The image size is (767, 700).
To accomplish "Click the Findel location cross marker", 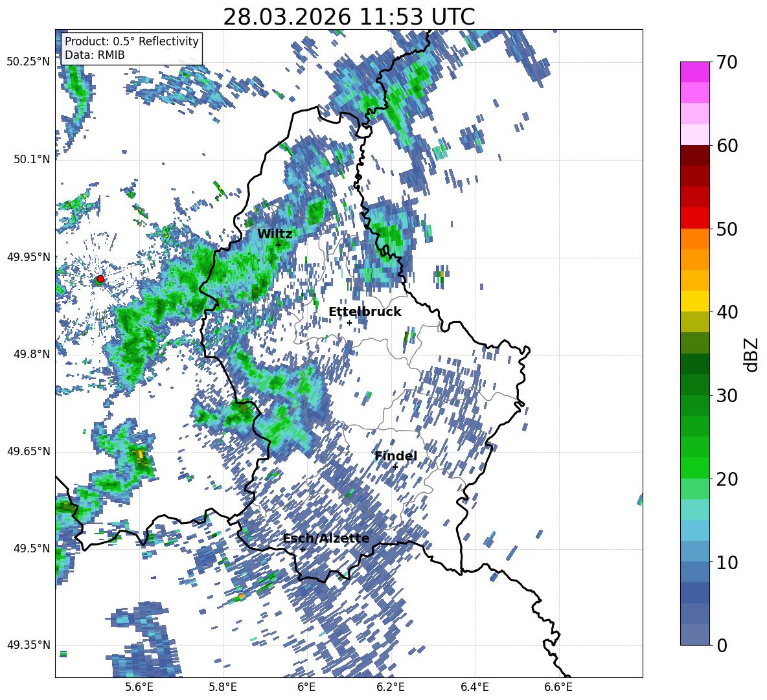I will coord(395,467).
